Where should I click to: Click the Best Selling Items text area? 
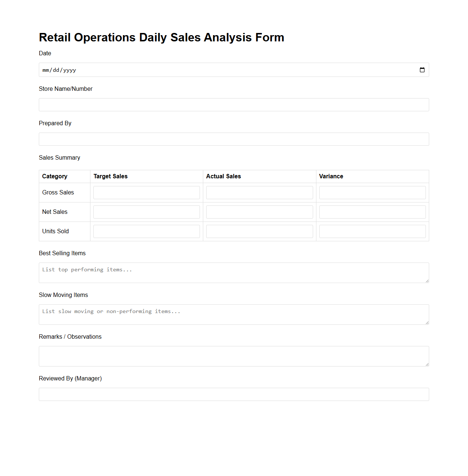pos(234,272)
